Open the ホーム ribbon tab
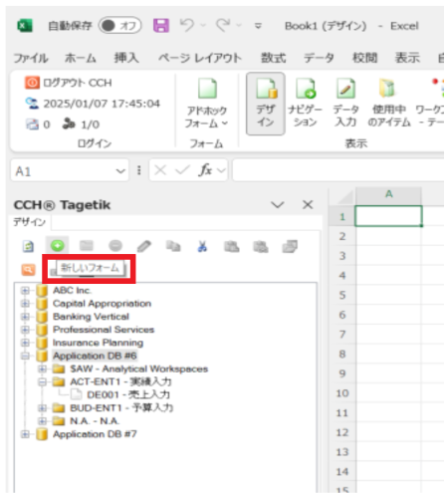The image size is (448, 493). click(x=81, y=58)
